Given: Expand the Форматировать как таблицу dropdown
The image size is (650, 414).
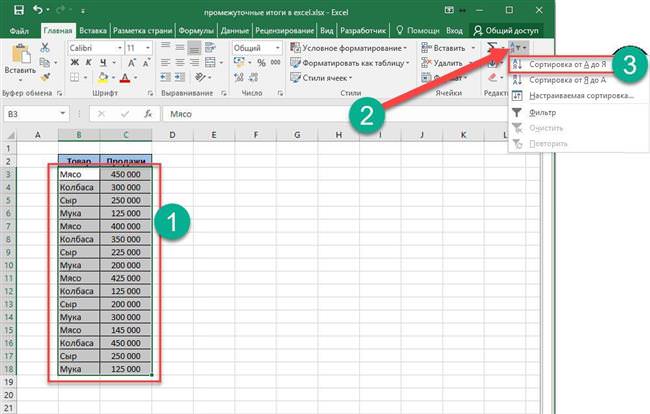Looking at the screenshot, I should click(407, 63).
